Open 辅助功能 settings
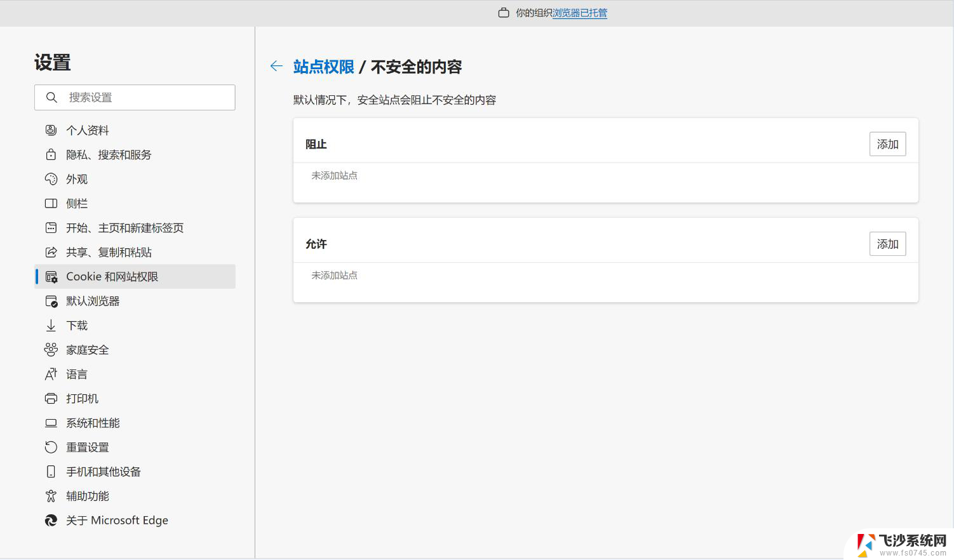 [x=135, y=496]
